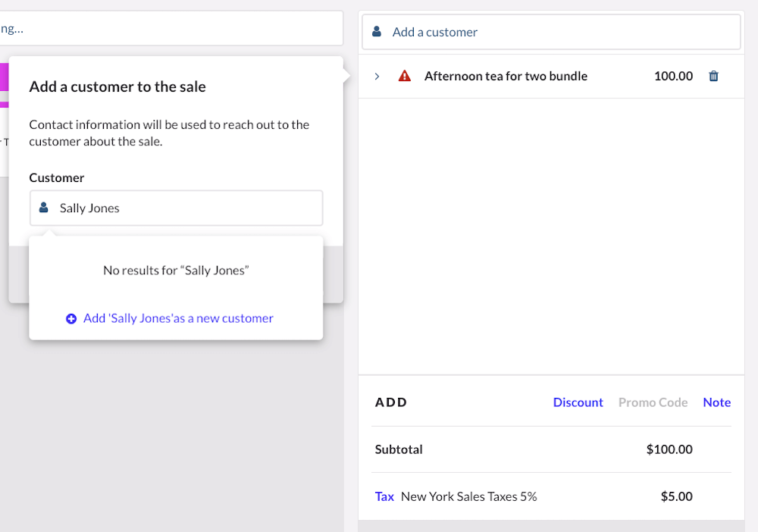Delete the Afternoon tea bundle with trash icon
The height and width of the screenshot is (532, 758).
[x=713, y=76]
